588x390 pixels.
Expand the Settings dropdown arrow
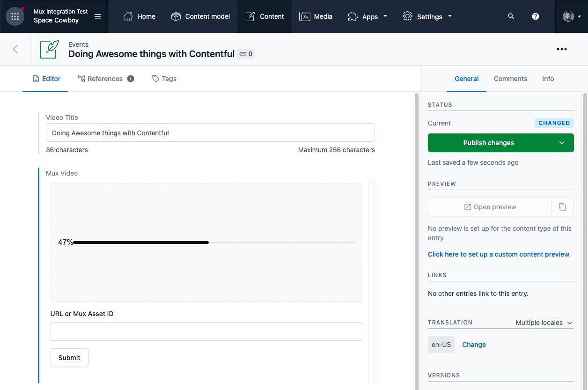(450, 16)
